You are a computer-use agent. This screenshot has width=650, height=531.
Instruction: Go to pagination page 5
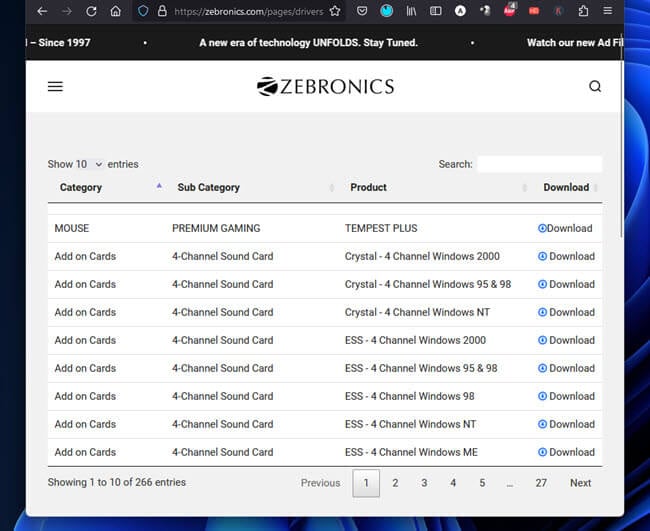482,483
